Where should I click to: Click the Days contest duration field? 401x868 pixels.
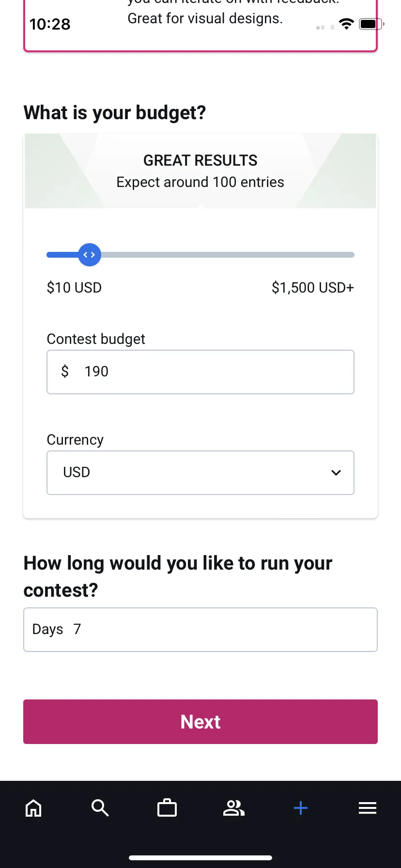tap(200, 630)
